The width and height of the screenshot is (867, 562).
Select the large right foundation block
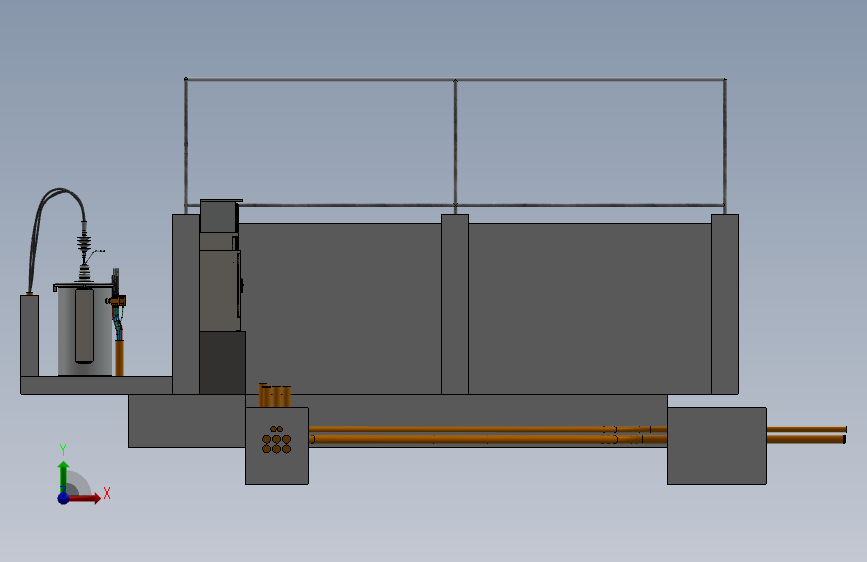[717, 446]
